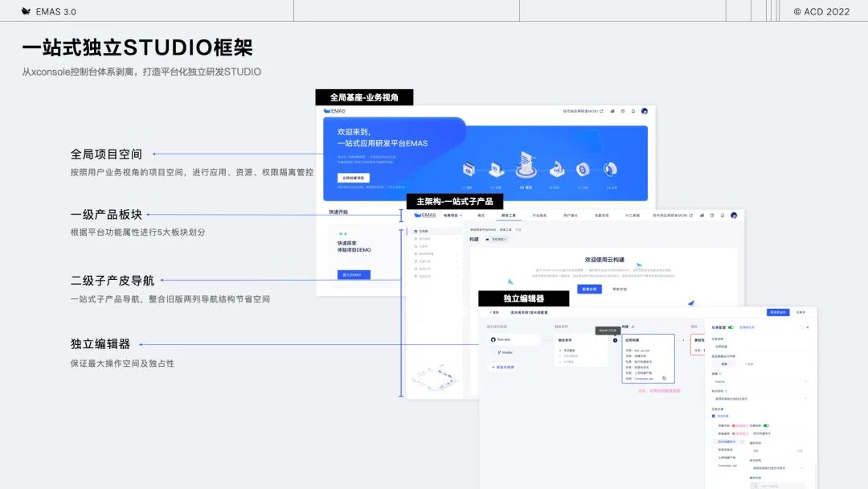Select the highlighted 03 document icon on banner
The height and width of the screenshot is (489, 868).
click(x=526, y=165)
